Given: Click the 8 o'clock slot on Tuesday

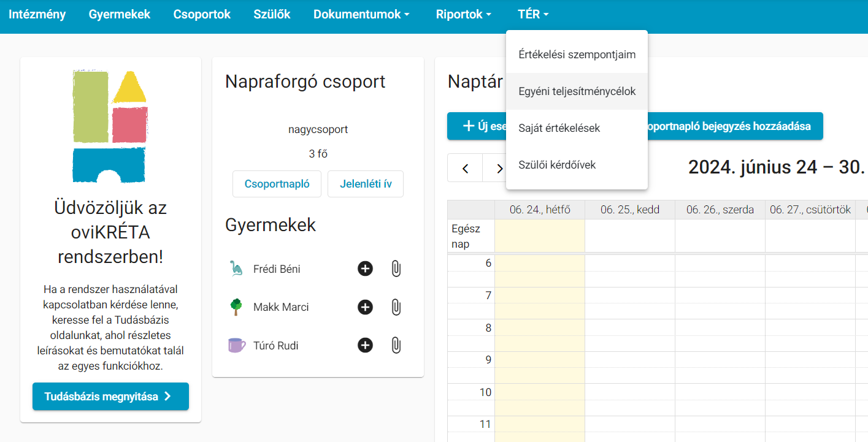Looking at the screenshot, I should click(630, 328).
